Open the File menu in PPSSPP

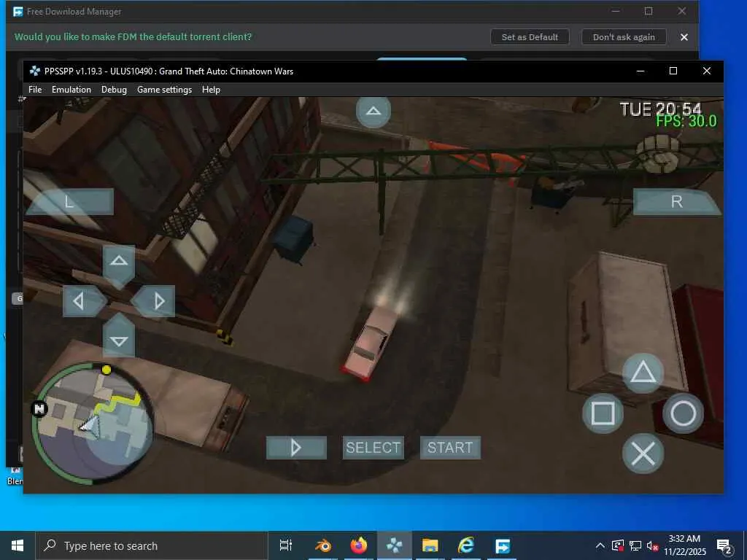[x=35, y=90]
